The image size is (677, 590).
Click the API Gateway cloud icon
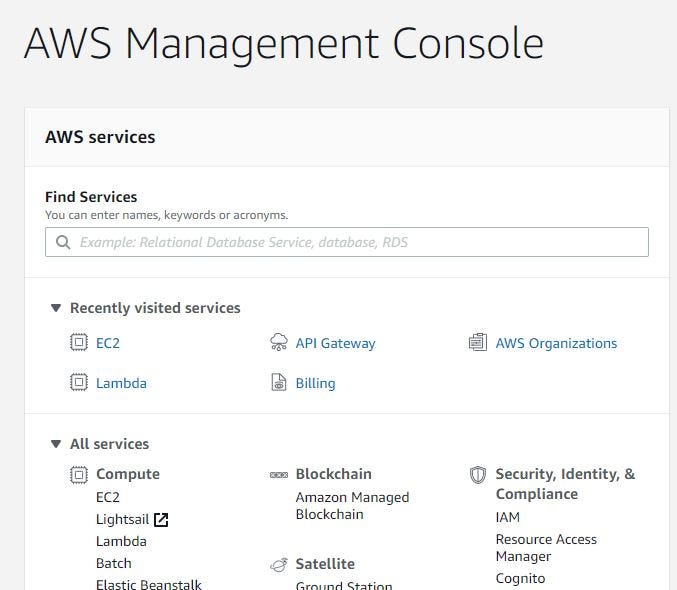click(x=278, y=343)
